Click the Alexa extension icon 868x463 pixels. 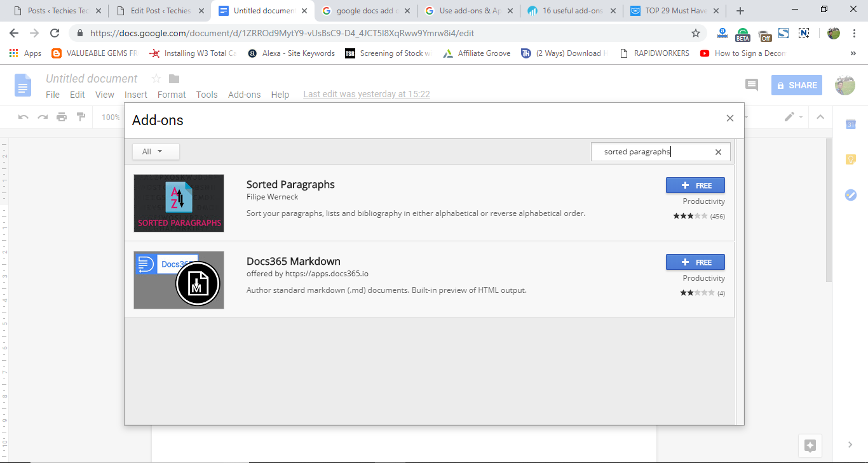click(722, 33)
